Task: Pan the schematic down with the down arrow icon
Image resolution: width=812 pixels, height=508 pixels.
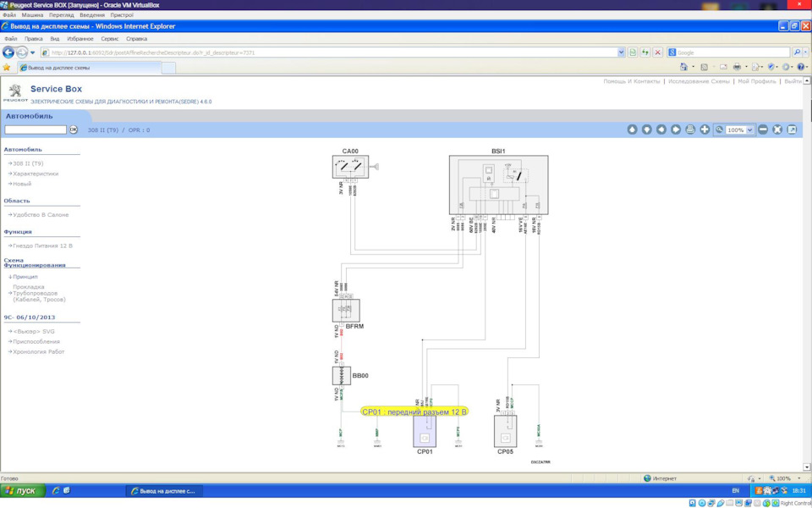Action: tap(646, 130)
